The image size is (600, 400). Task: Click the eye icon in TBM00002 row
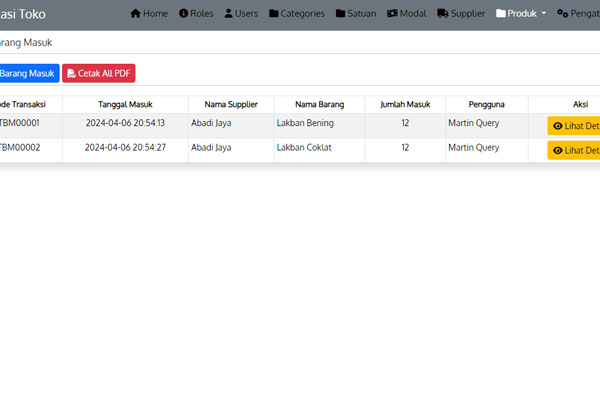(558, 150)
